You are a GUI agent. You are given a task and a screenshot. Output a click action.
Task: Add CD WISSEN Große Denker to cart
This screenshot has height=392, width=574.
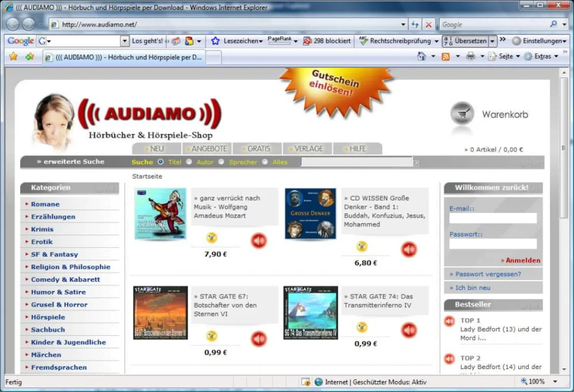point(362,246)
